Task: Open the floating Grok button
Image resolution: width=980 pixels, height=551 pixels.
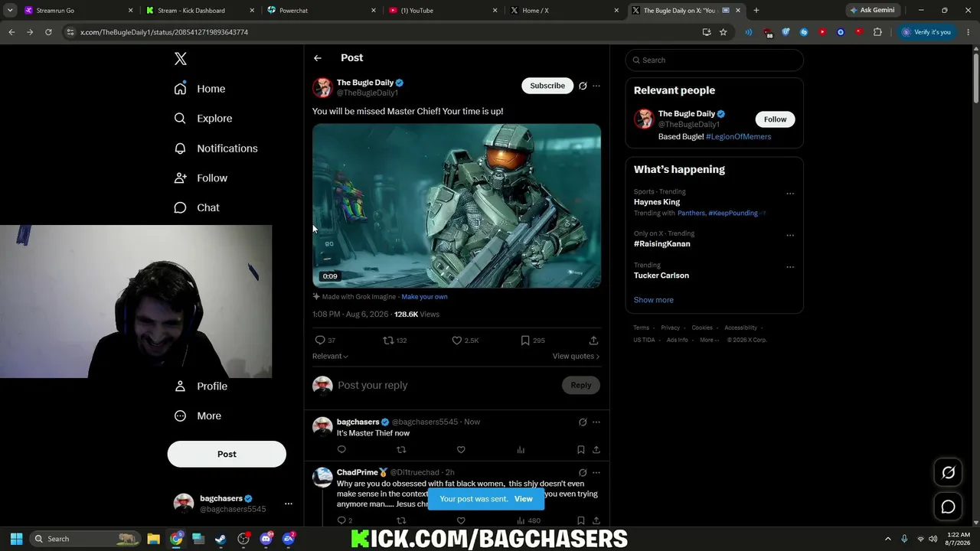Action: 948,473
